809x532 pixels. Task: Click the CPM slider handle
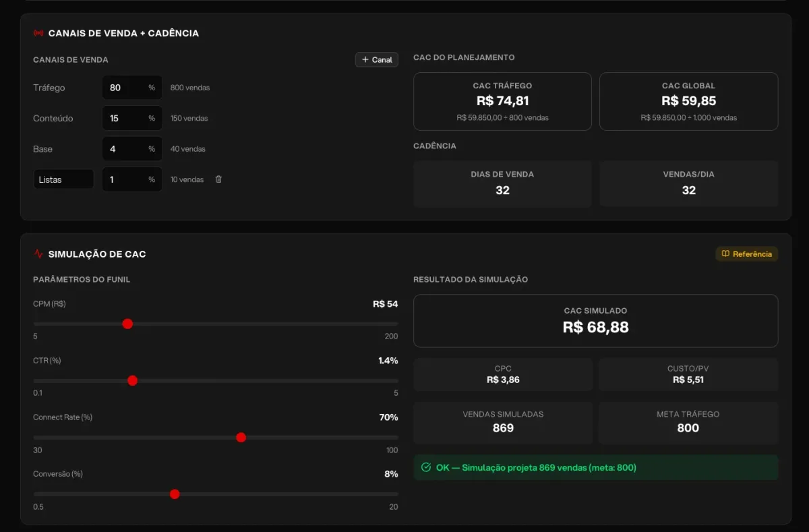(127, 324)
